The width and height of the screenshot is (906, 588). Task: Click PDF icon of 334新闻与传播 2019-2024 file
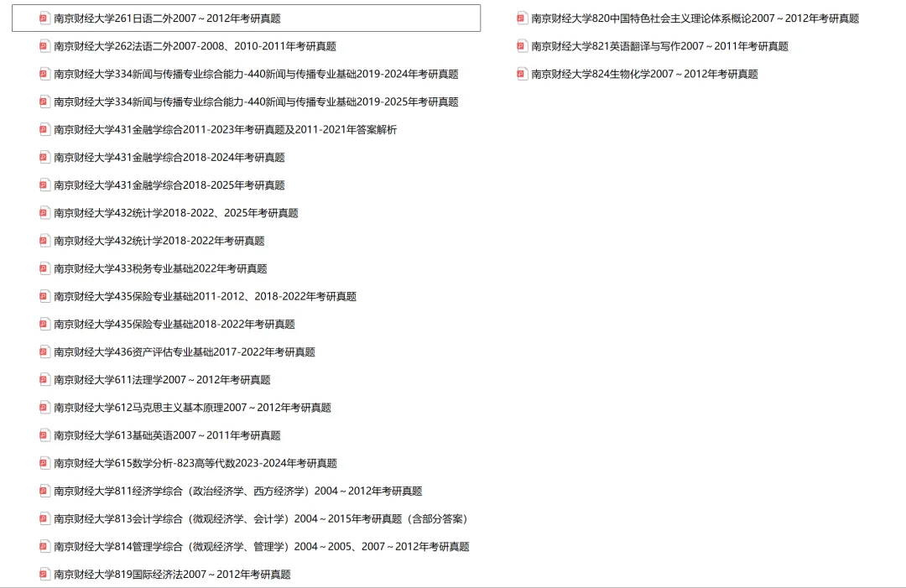pyautogui.click(x=44, y=74)
